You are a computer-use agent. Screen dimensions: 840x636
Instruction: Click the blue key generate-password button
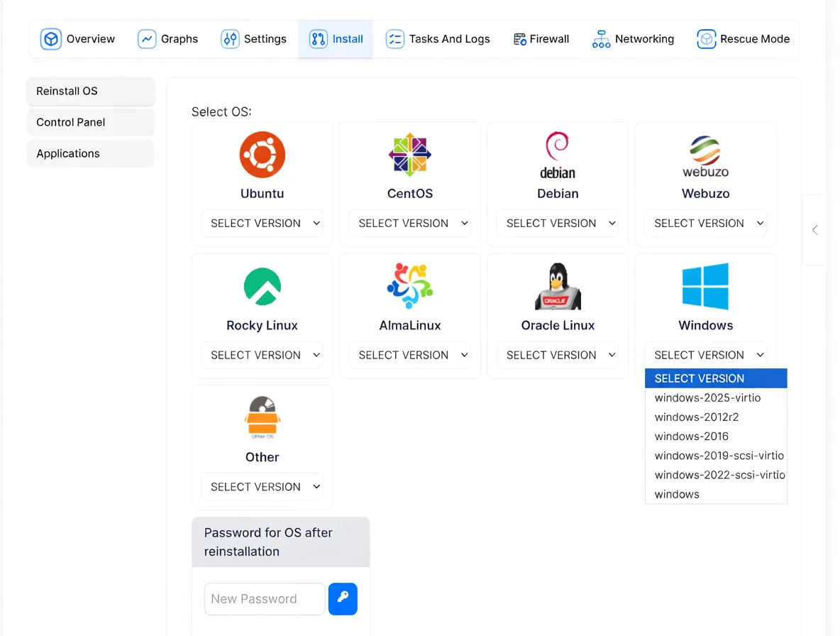point(343,598)
